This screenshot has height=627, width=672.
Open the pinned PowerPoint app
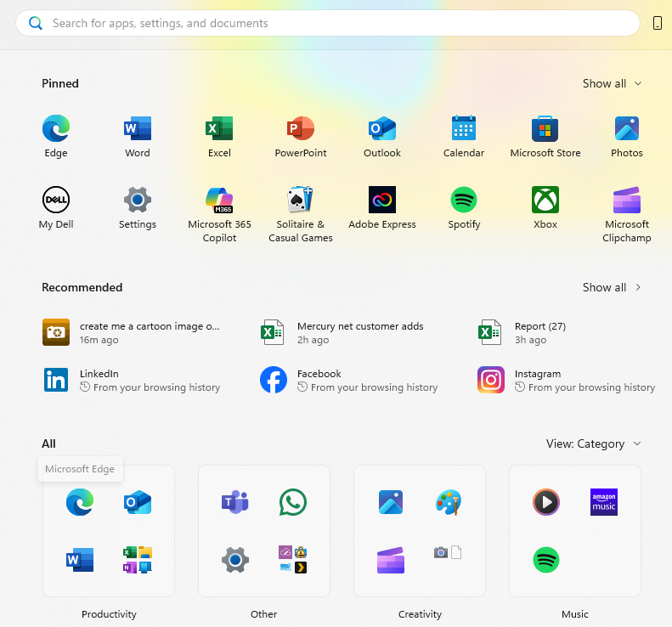[x=301, y=136]
